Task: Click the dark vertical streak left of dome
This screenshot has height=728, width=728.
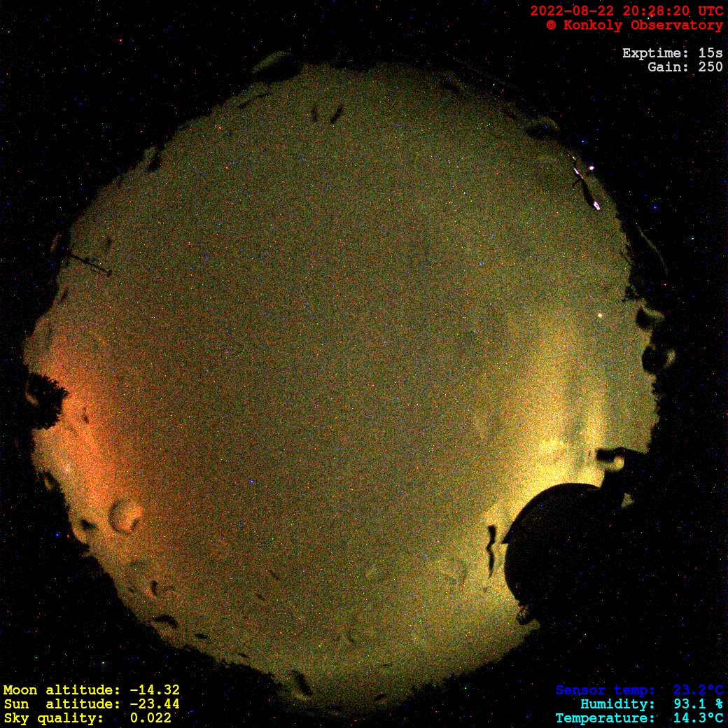Action: click(493, 549)
